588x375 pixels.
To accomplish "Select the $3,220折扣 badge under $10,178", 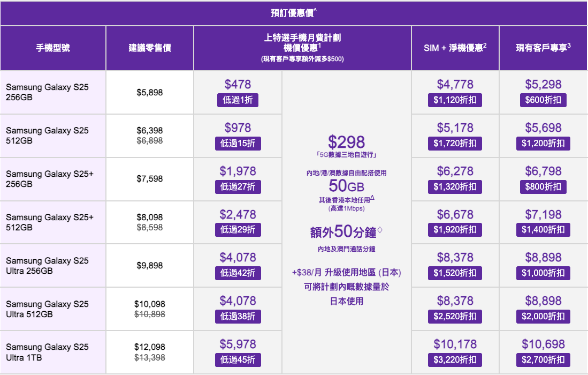I will pyautogui.click(x=455, y=359).
